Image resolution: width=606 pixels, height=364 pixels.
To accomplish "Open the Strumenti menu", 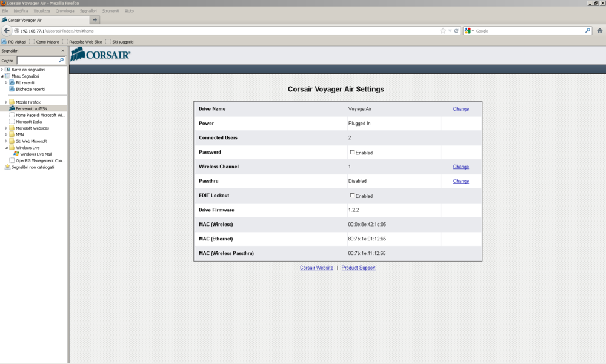I will (110, 11).
